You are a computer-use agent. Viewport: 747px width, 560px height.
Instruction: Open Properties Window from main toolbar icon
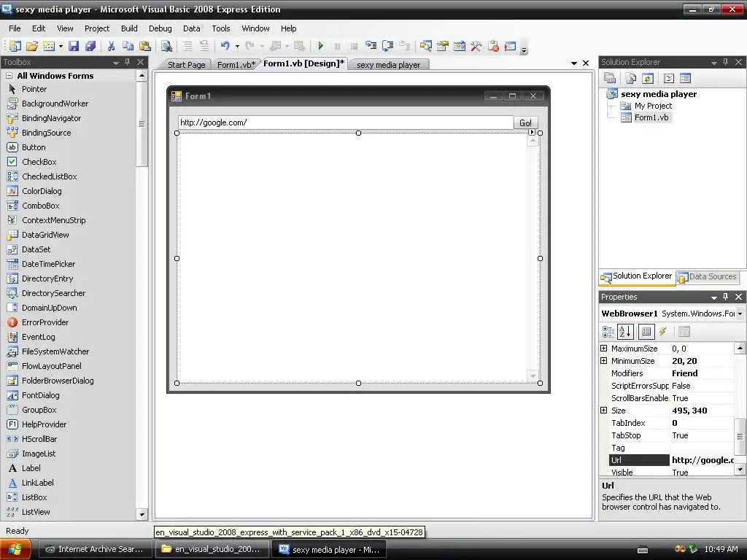(443, 46)
